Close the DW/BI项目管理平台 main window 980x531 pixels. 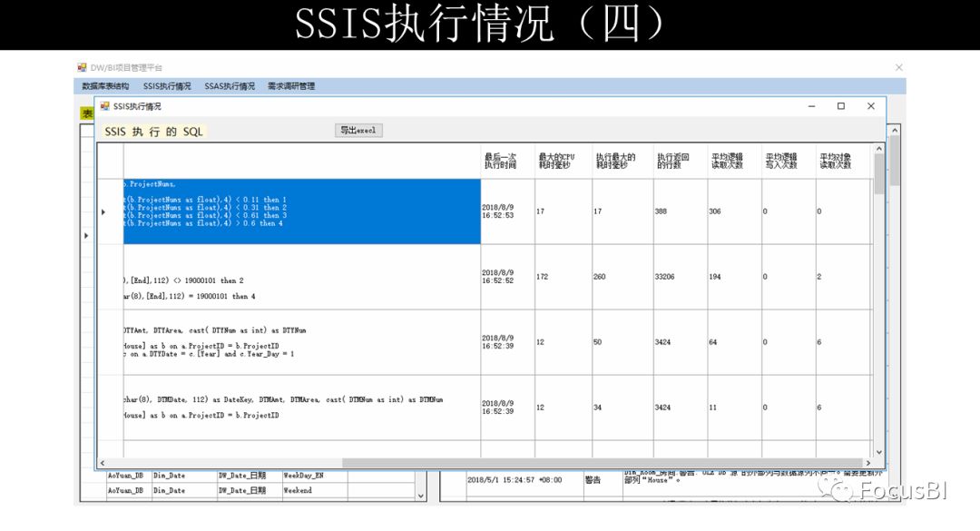click(898, 67)
